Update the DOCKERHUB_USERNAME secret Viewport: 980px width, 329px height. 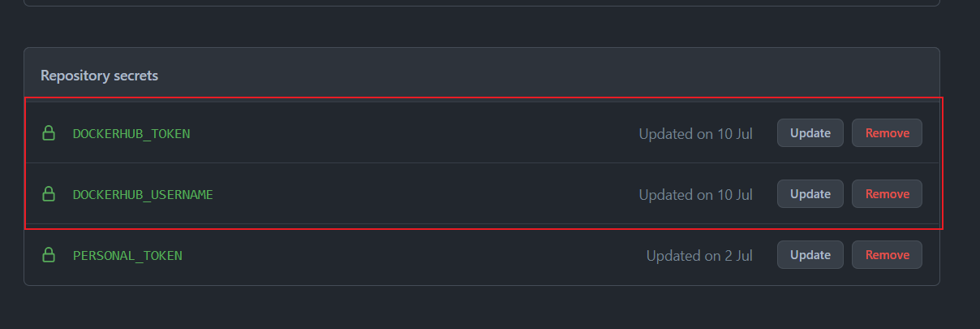pos(810,194)
